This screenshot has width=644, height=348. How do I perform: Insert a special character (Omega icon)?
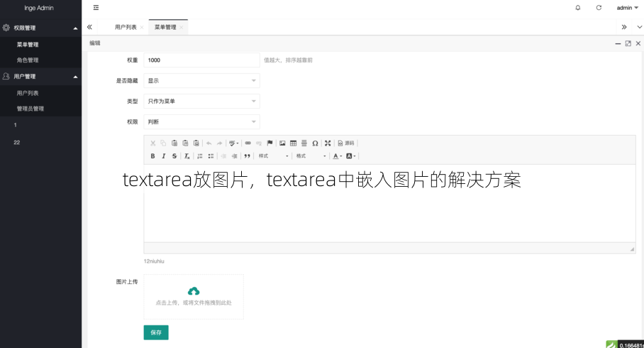315,143
